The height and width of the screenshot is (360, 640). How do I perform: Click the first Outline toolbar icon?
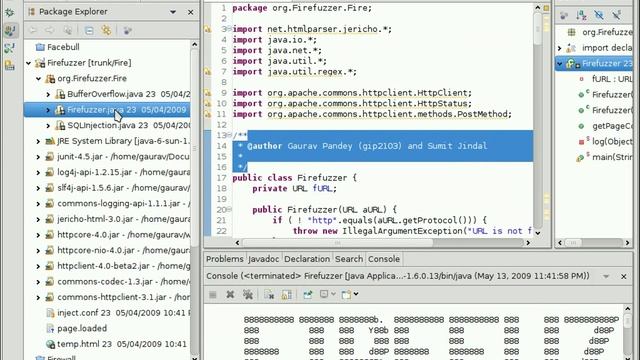[x=564, y=16]
